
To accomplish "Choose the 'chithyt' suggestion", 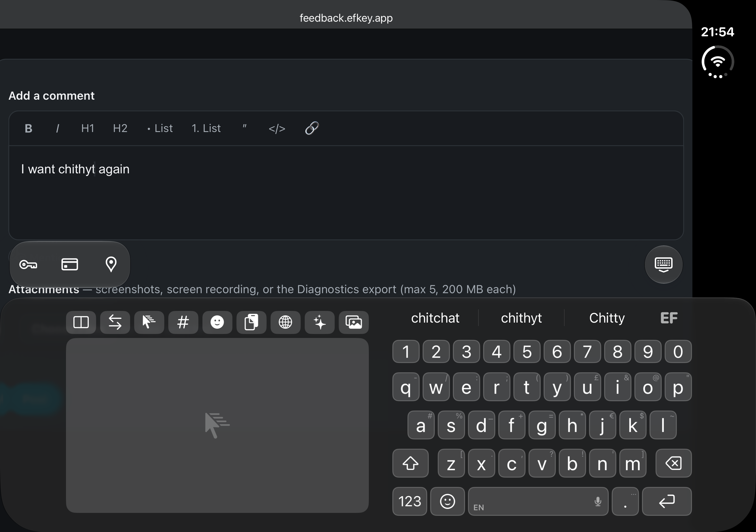I will 521,318.
